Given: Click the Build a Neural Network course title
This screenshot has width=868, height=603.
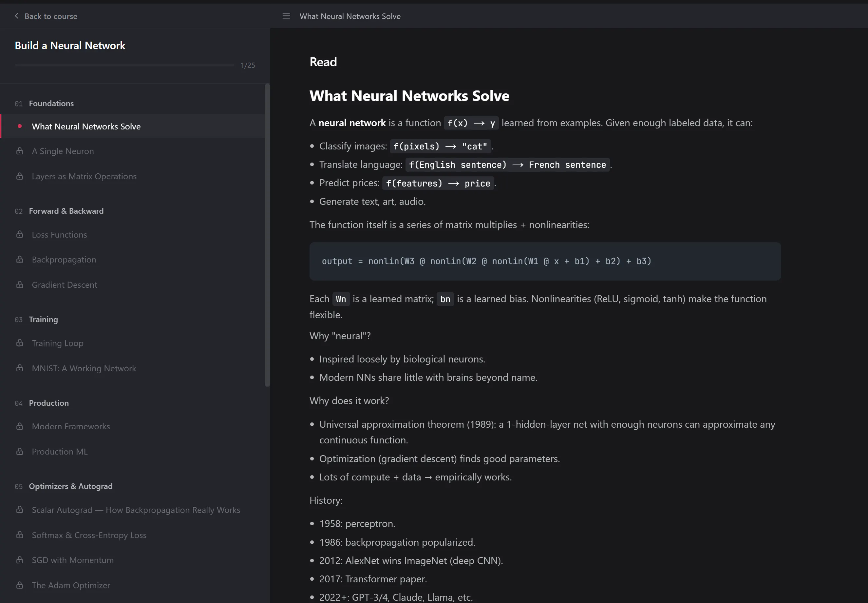Looking at the screenshot, I should [70, 46].
